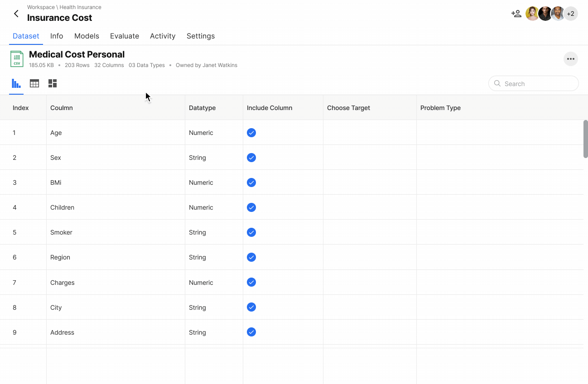Select the Children column name cell
588x384 pixels.
tap(116, 207)
